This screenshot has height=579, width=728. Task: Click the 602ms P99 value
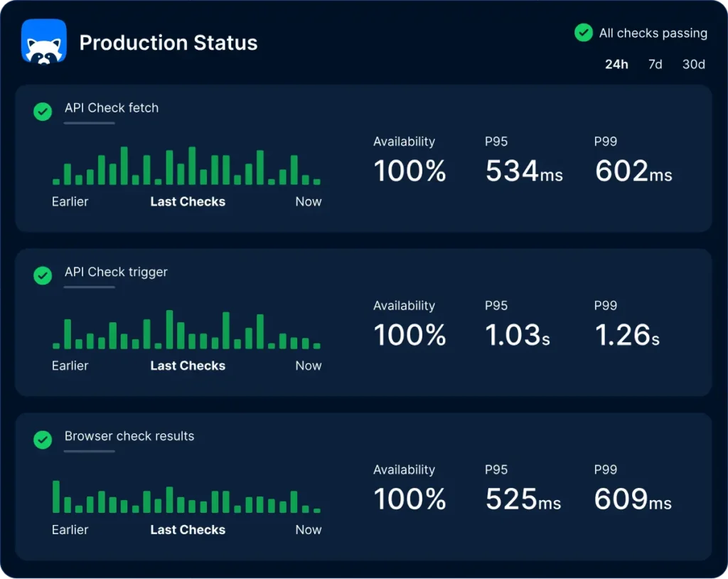[633, 171]
